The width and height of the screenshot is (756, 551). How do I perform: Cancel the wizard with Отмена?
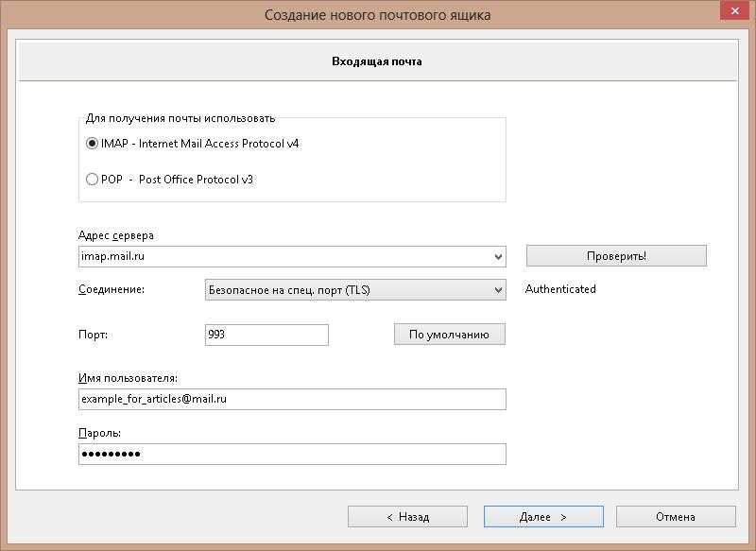[676, 517]
